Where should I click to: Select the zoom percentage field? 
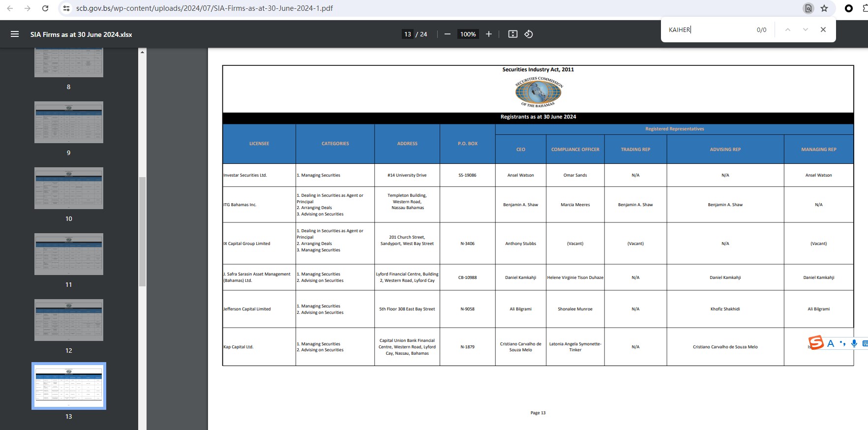468,34
